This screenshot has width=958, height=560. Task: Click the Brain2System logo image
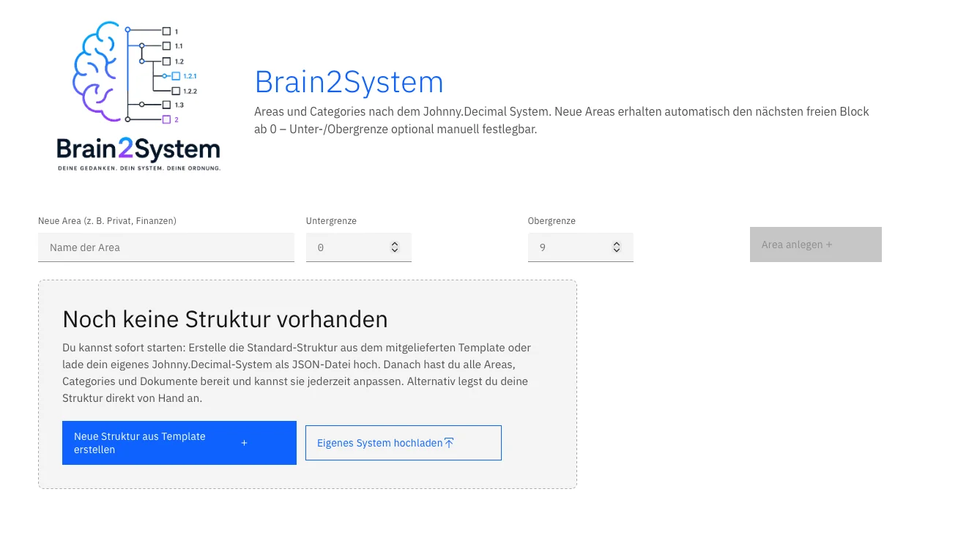pyautogui.click(x=138, y=97)
